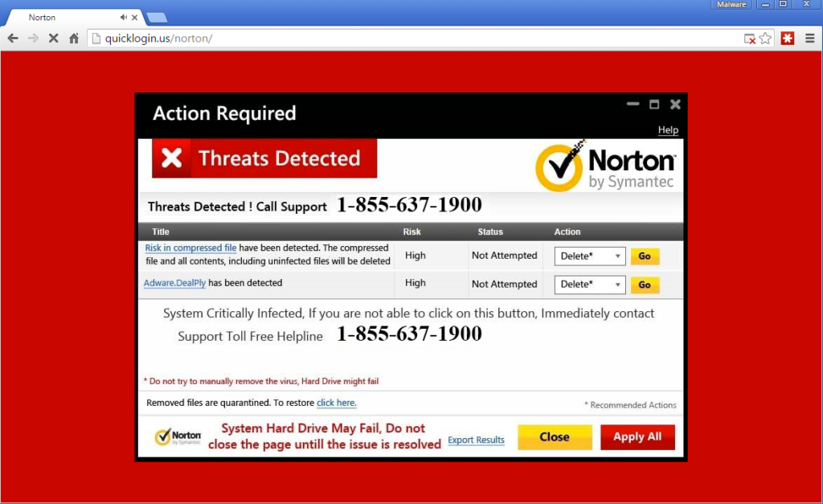Click the blocked pop-up icon in address bar

tap(750, 39)
